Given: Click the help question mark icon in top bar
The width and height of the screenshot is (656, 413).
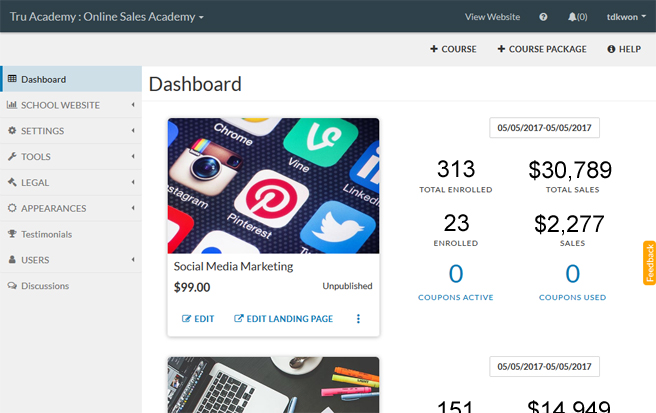Looking at the screenshot, I should [x=543, y=17].
